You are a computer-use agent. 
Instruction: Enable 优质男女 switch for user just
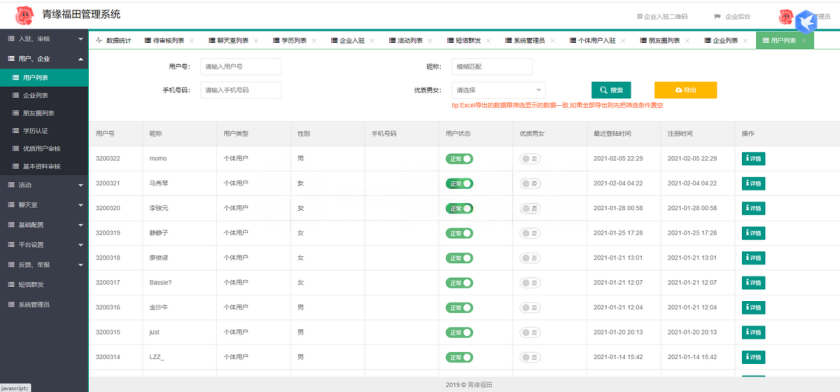click(x=530, y=332)
